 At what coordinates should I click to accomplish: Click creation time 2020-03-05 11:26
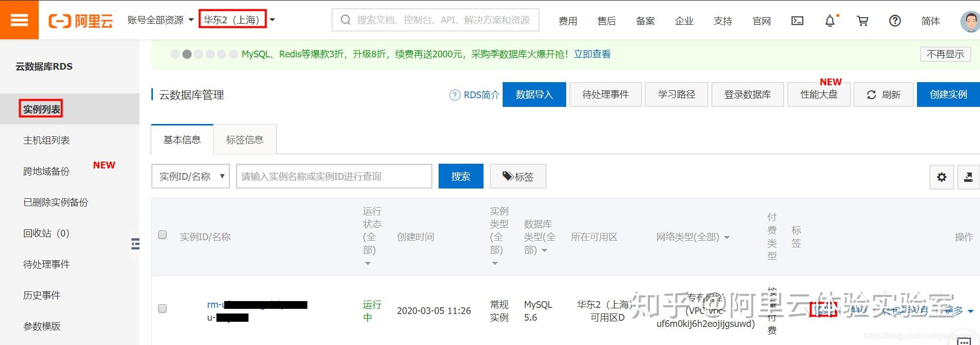tap(434, 311)
